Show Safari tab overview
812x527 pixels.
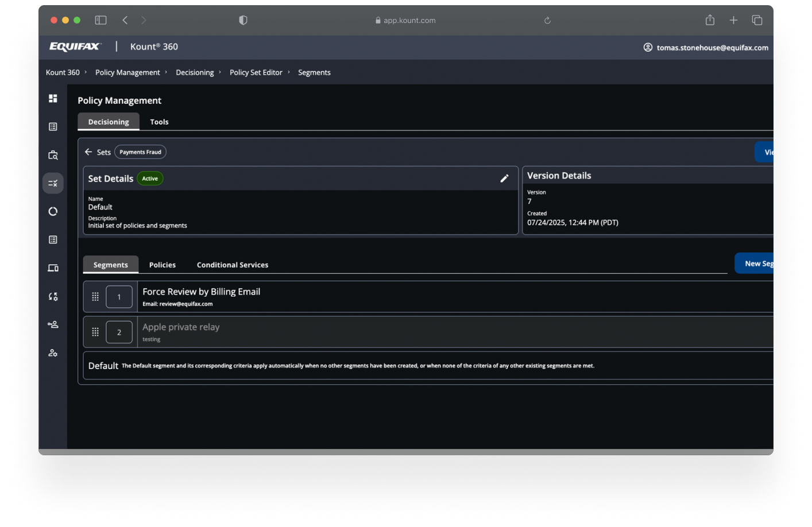coord(757,20)
